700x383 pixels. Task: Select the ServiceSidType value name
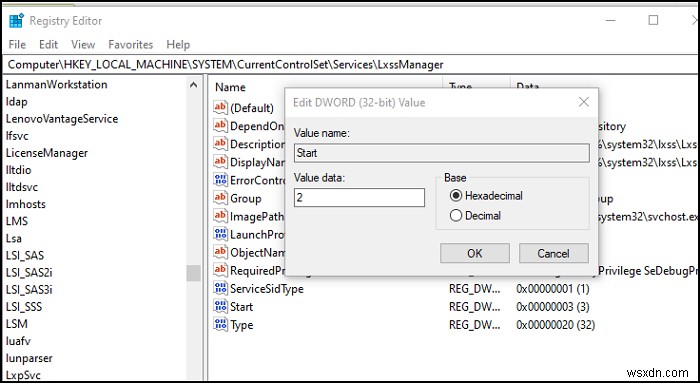pos(267,288)
